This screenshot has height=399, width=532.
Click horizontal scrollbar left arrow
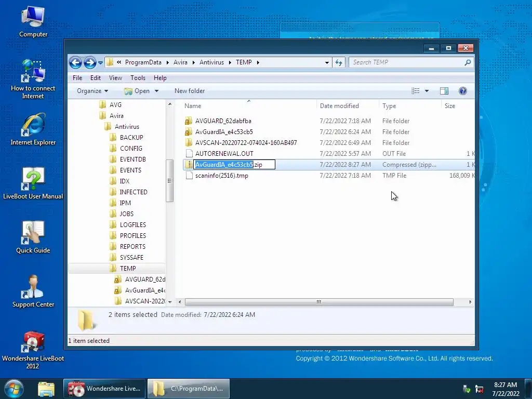(x=180, y=302)
